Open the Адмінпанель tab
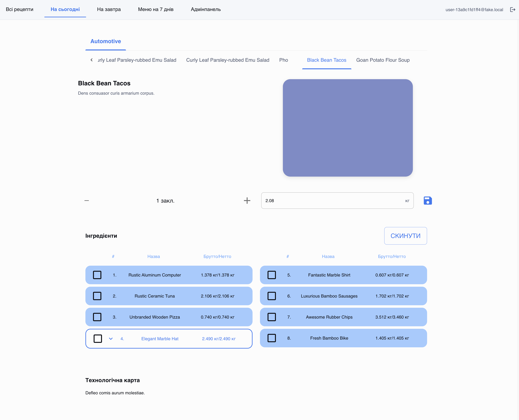This screenshot has height=420, width=519. tap(206, 9)
